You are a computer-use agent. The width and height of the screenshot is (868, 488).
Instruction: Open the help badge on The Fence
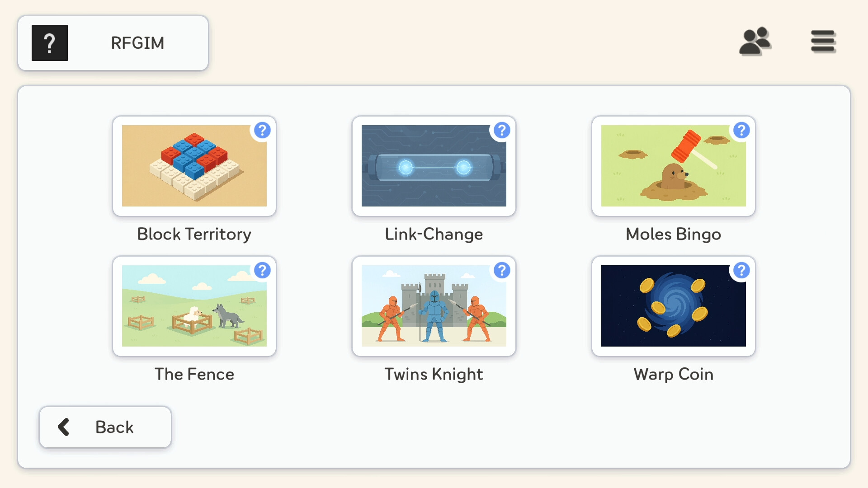click(x=263, y=270)
